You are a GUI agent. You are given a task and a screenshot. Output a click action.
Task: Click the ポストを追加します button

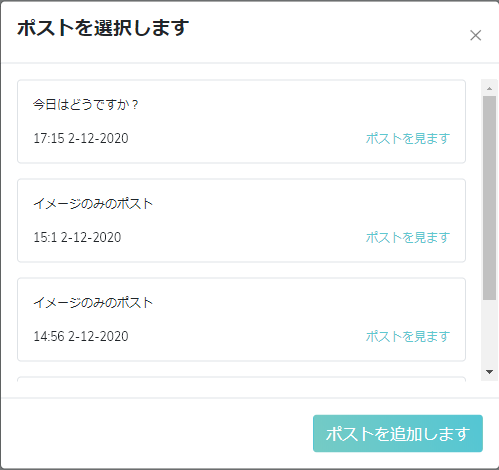tap(398, 433)
